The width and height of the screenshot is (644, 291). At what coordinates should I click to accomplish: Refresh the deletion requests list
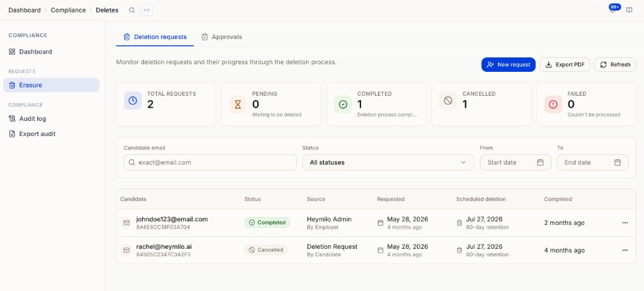615,65
